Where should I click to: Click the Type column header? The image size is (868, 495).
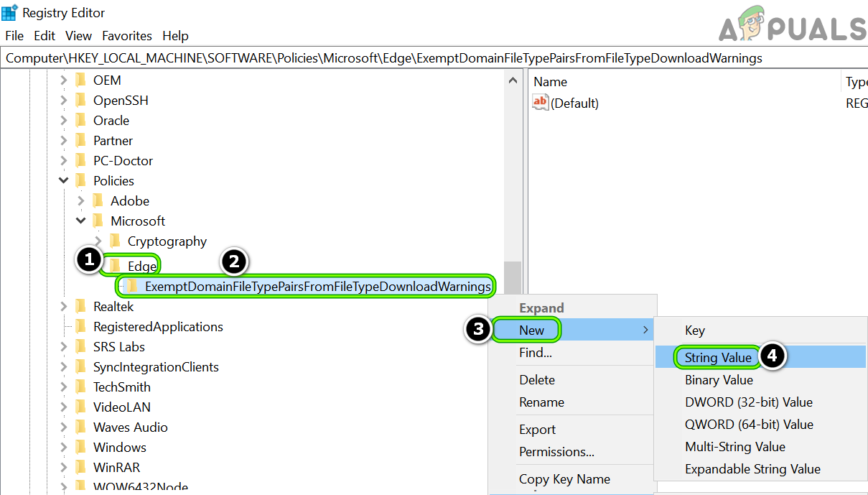click(857, 81)
